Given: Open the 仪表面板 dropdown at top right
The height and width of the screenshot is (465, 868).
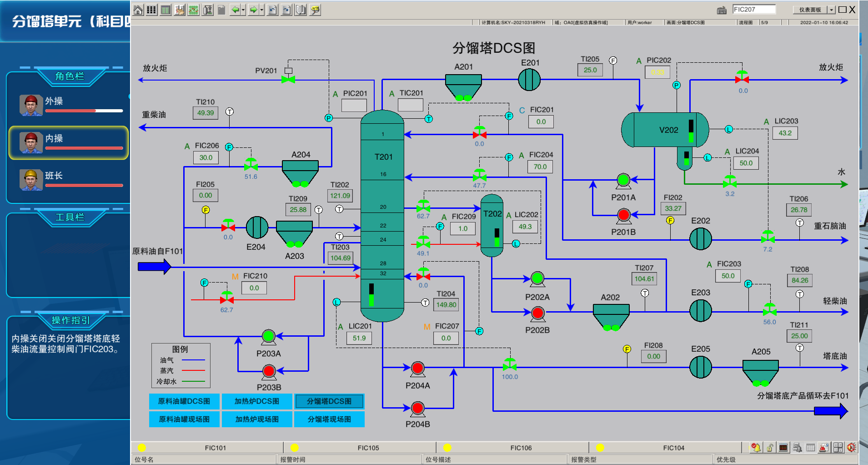Looking at the screenshot, I should click(831, 10).
